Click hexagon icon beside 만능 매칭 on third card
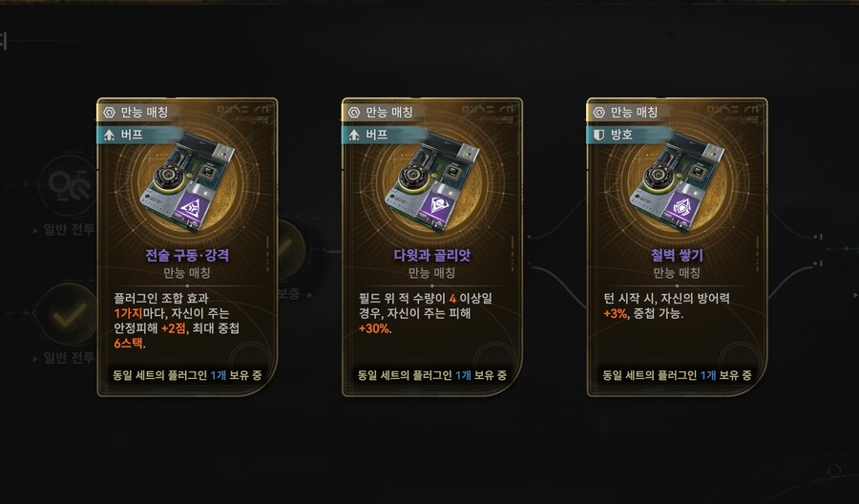The height and width of the screenshot is (504, 859). tap(598, 113)
